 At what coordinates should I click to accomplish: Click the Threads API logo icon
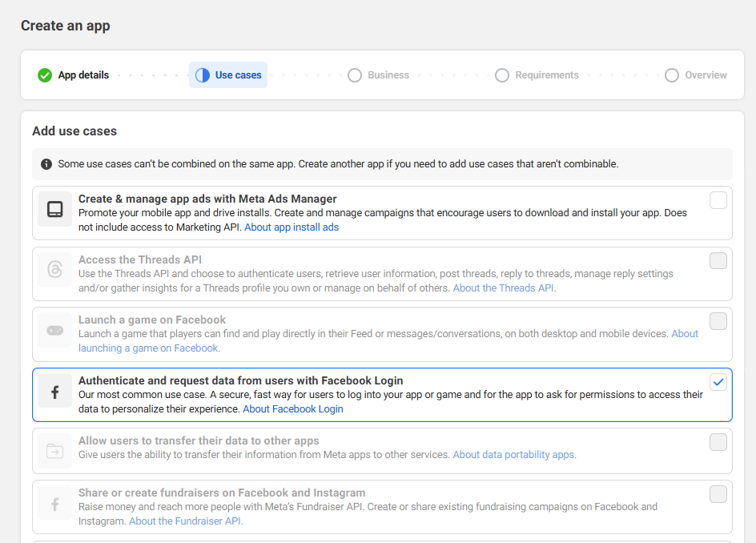pyautogui.click(x=54, y=270)
